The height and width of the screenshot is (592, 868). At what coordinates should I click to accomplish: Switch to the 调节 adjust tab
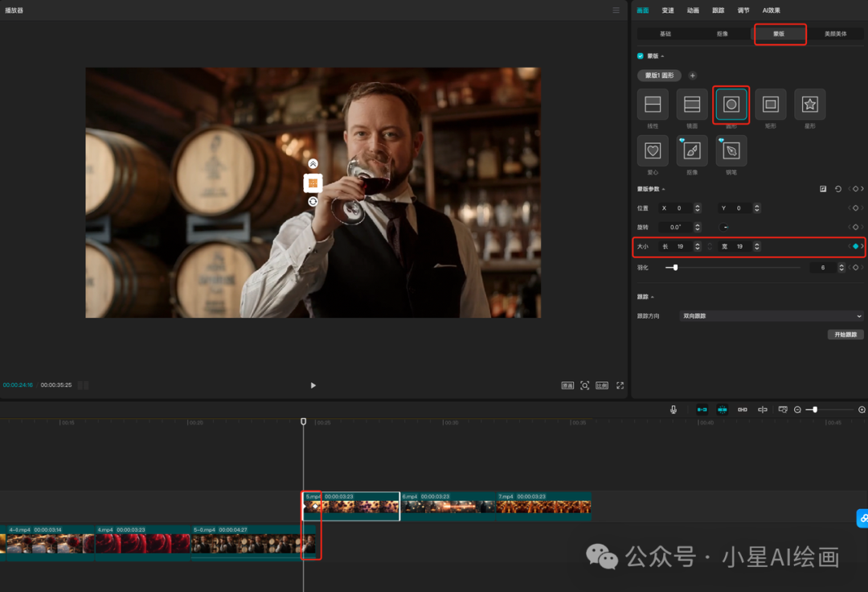743,10
